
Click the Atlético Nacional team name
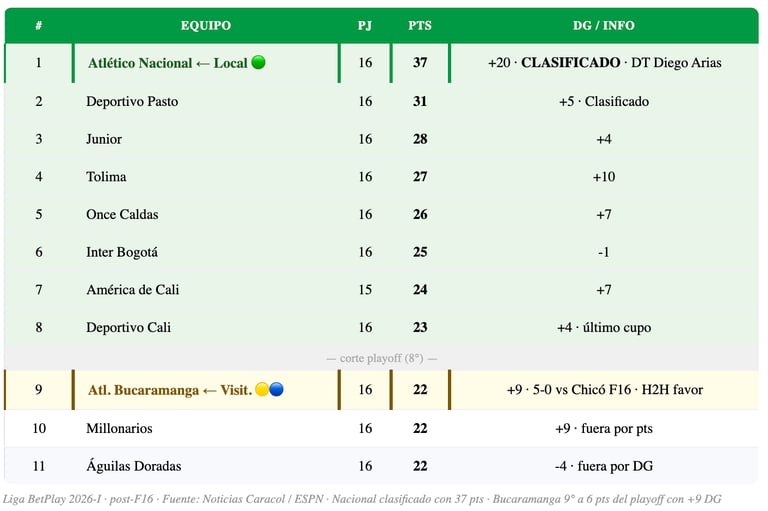tap(140, 63)
